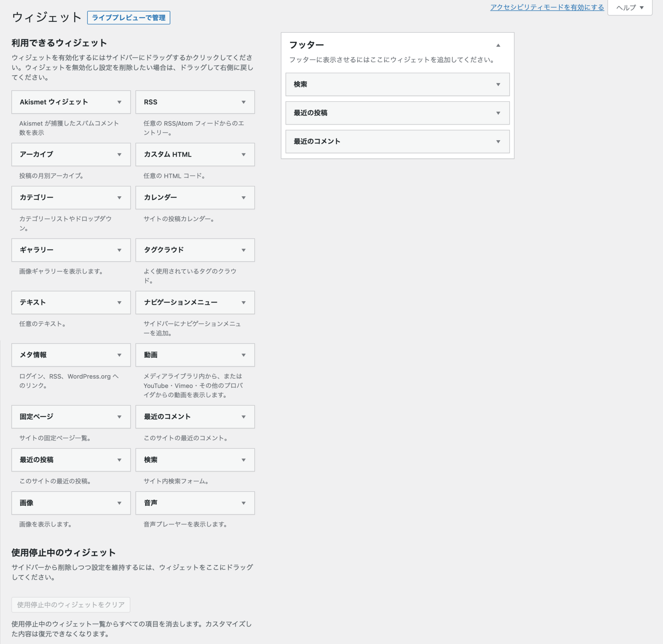Open the ヘルプ tab

[630, 8]
